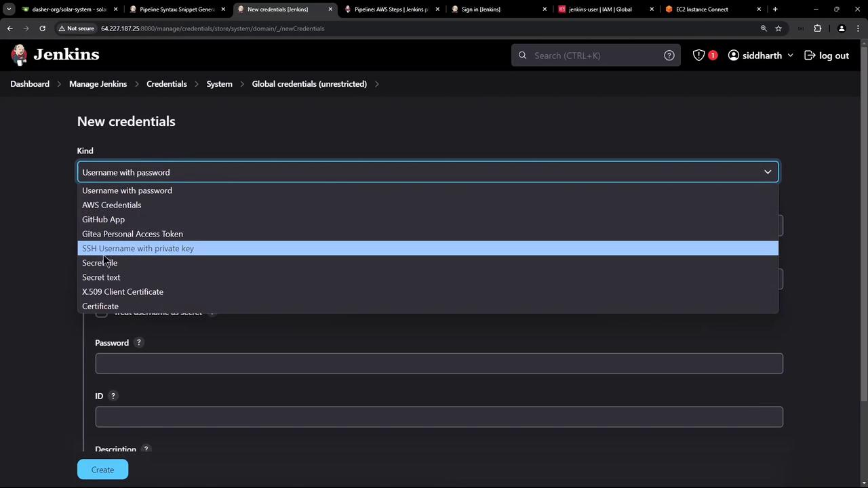Open the browser tab search dropdown

pos(9,9)
